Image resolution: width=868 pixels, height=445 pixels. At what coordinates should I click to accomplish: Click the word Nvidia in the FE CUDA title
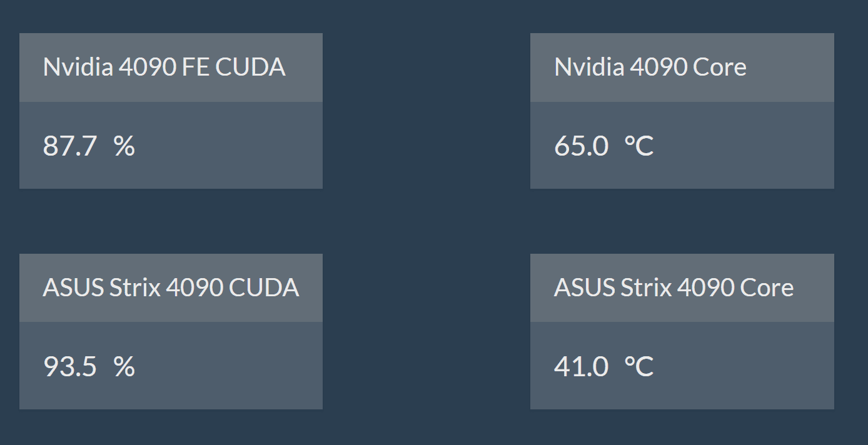click(x=78, y=67)
